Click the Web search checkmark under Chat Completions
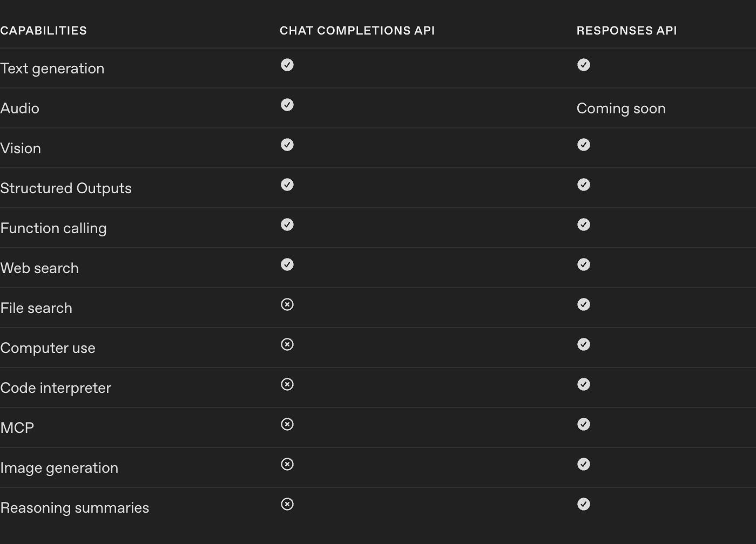Viewport: 756px width, 544px height. [x=287, y=264]
